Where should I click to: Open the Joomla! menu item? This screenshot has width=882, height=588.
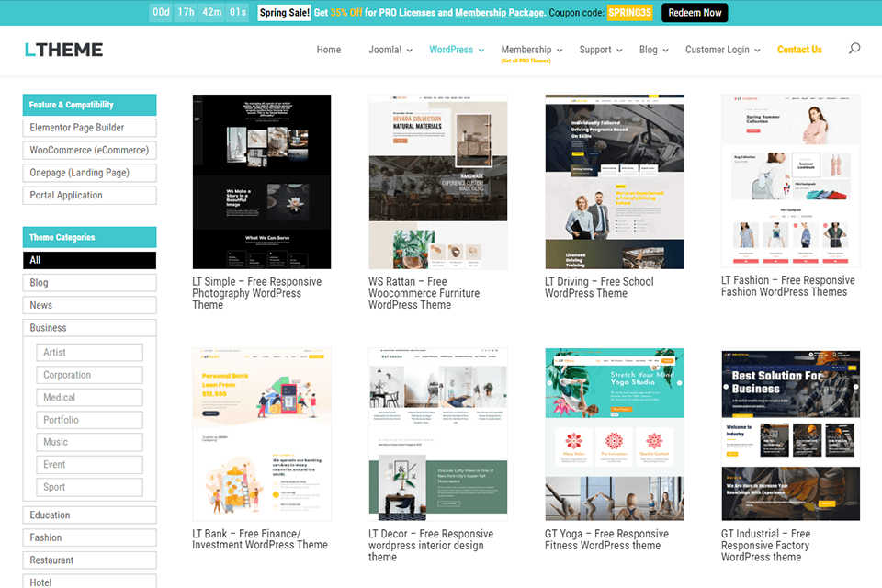(385, 50)
